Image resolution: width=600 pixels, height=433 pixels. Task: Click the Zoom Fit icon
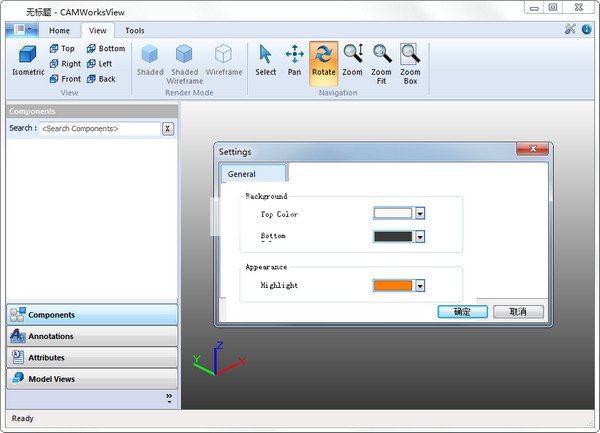point(381,60)
